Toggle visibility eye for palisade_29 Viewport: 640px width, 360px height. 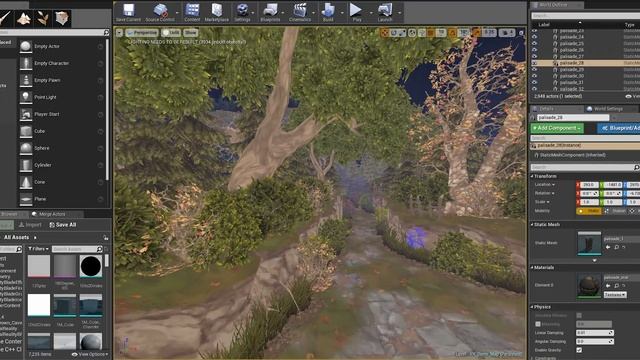click(x=534, y=69)
